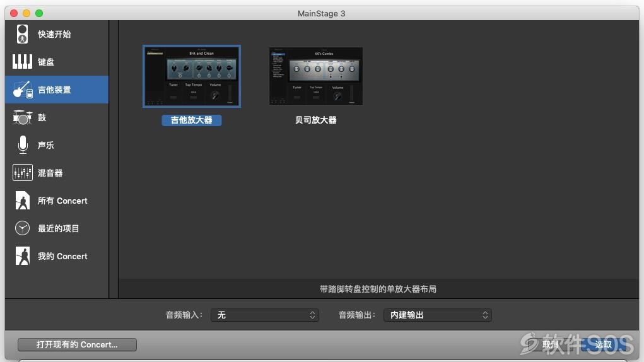Close the MainStage 3 window
Image resolution: width=644 pixels, height=362 pixels.
(x=14, y=13)
